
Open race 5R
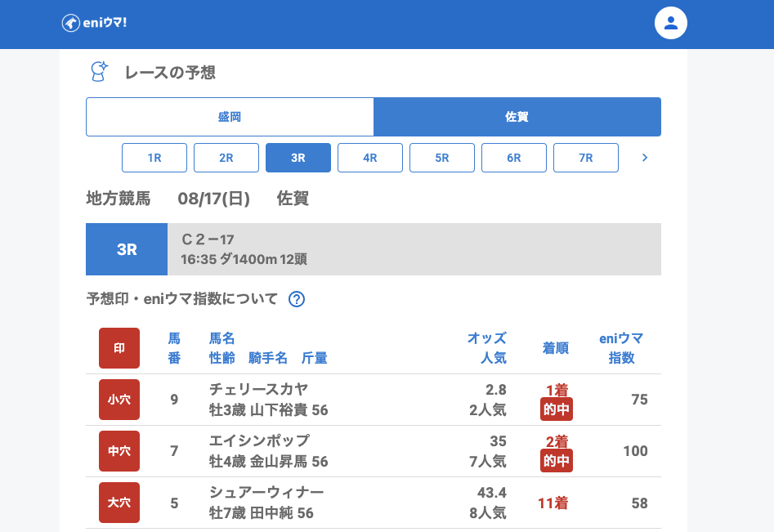(442, 158)
